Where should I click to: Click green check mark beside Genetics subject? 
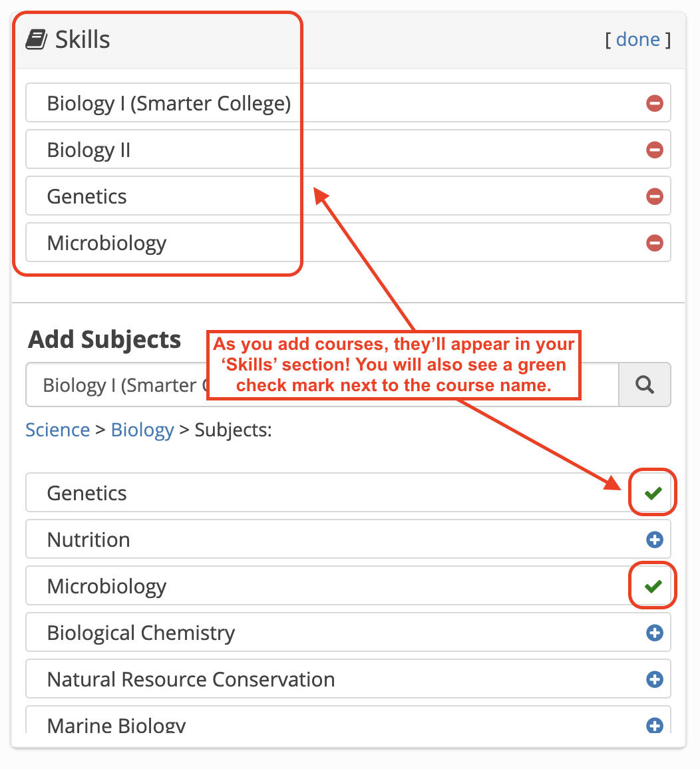click(x=653, y=493)
